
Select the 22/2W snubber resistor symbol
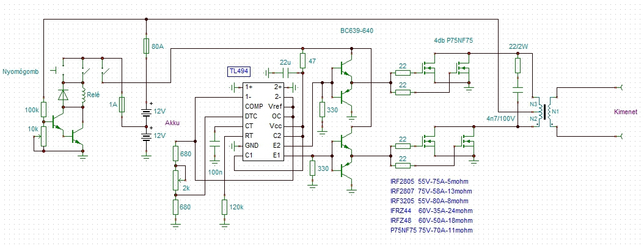518,65
